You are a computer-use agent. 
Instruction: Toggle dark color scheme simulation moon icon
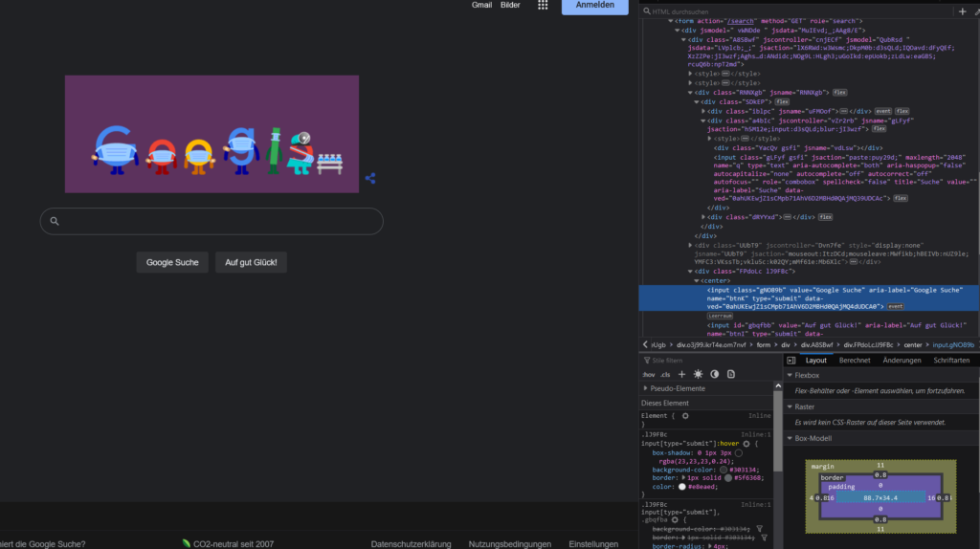[x=714, y=374]
